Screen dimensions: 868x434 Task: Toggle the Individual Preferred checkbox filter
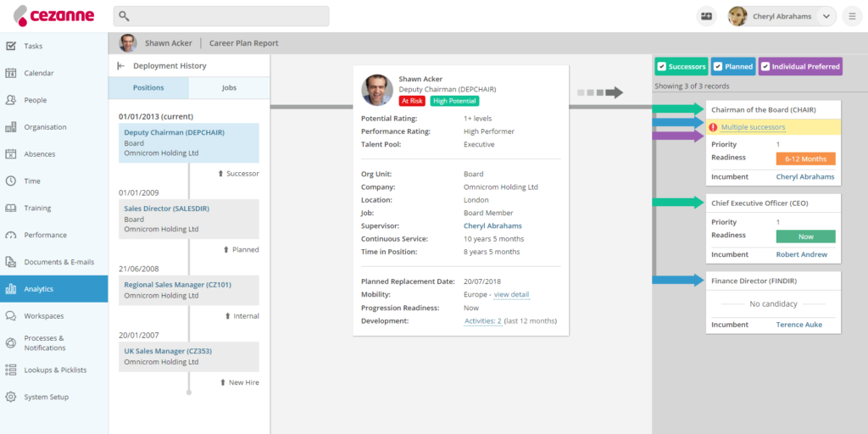click(765, 66)
